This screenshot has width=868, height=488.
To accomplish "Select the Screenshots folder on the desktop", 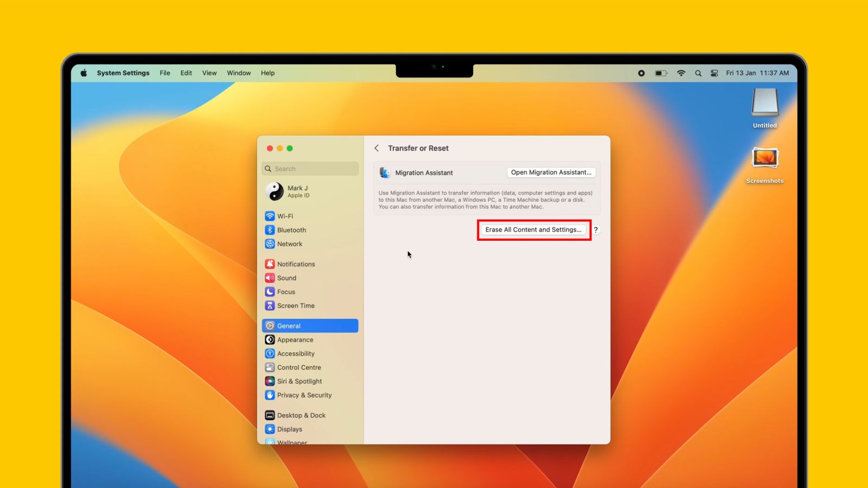I will (765, 165).
